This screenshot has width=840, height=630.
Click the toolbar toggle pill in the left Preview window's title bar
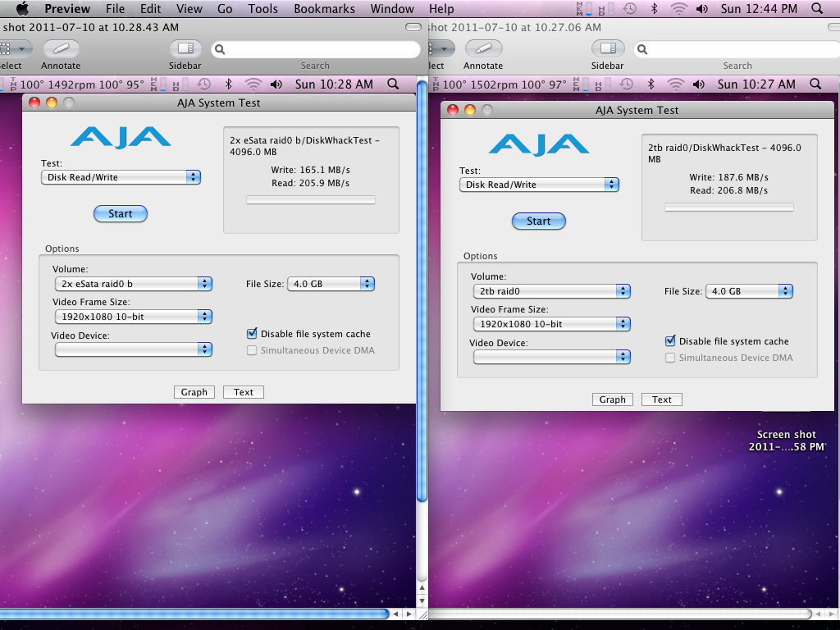coord(413,27)
